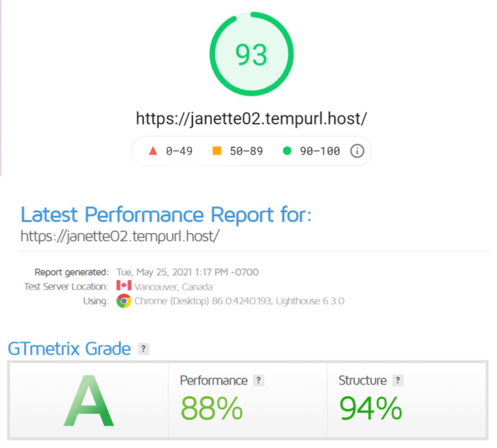Click the Chrome (Desktop) Lighthouse version text

[x=239, y=301]
